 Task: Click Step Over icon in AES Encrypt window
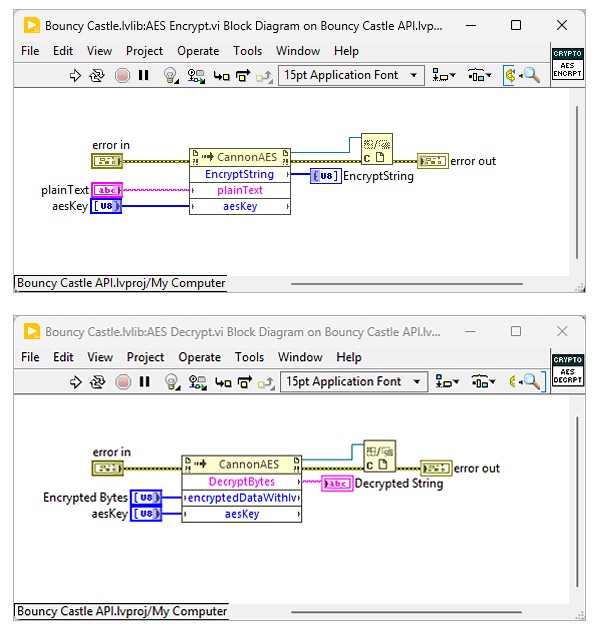[243, 75]
